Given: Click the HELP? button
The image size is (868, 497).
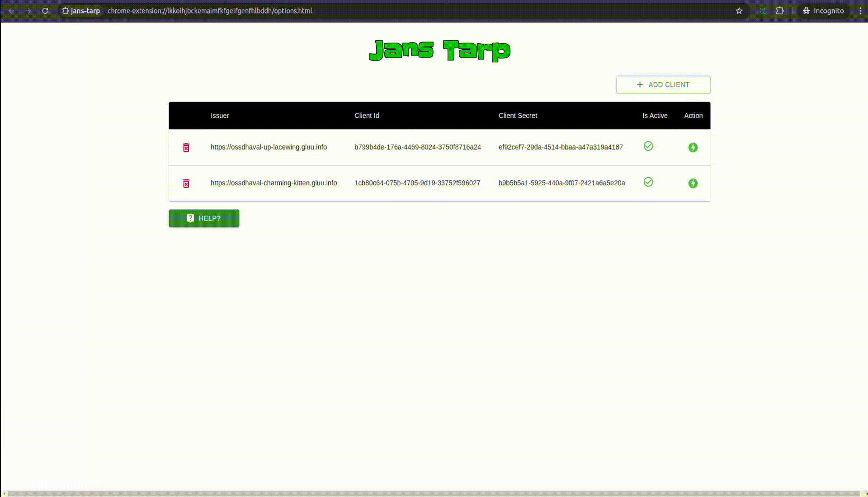Looking at the screenshot, I should (x=204, y=218).
